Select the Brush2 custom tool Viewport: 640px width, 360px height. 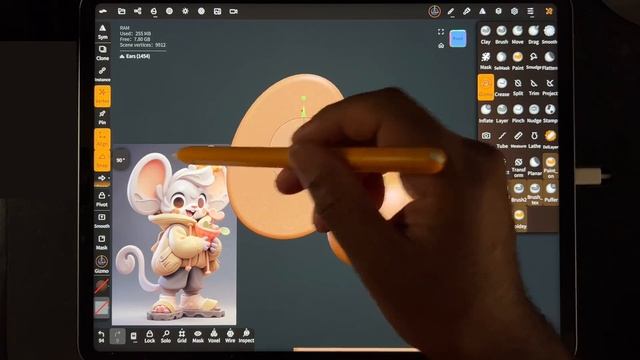click(x=518, y=193)
